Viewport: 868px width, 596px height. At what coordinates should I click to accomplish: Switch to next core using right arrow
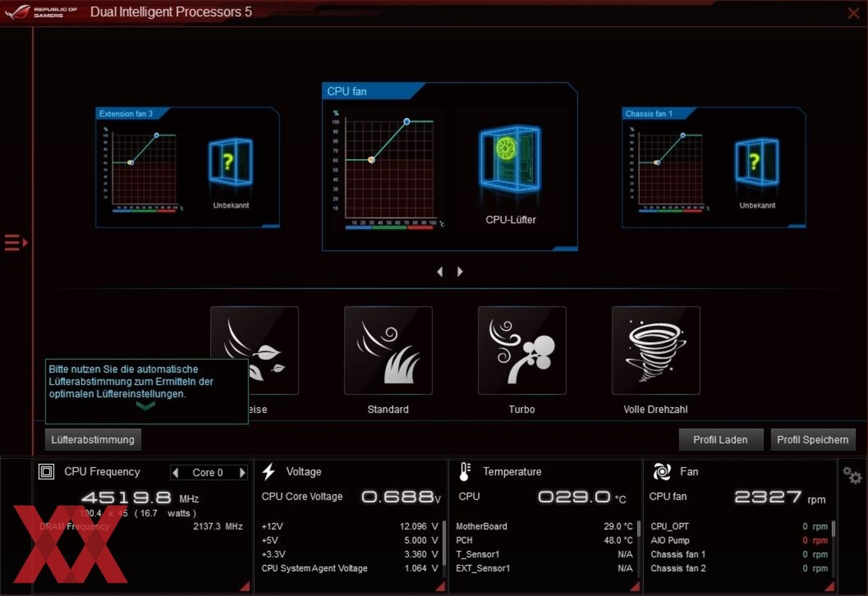243,473
